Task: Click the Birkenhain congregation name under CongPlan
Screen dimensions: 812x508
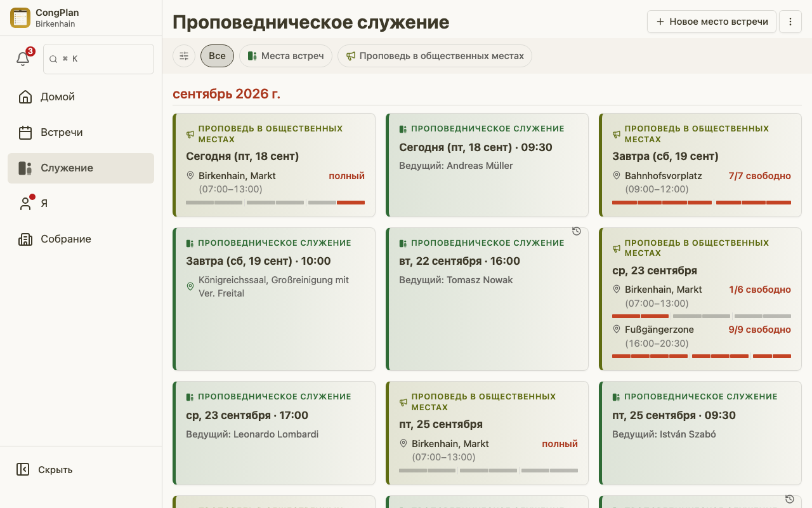Action: pyautogui.click(x=55, y=24)
